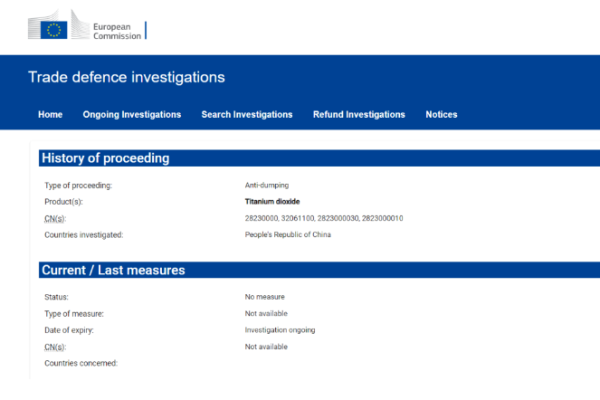Click the Status label
Viewport: 600px width, 400px height.
pos(56,297)
